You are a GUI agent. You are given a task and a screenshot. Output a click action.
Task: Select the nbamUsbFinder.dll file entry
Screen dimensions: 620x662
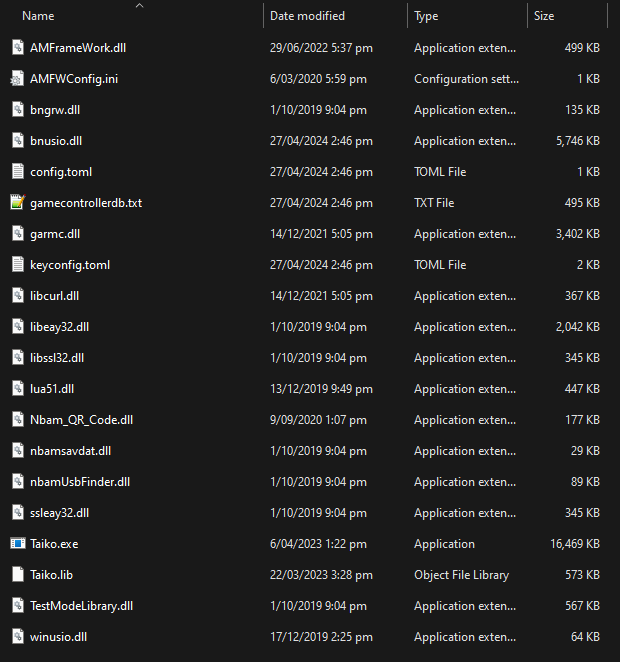coord(80,482)
